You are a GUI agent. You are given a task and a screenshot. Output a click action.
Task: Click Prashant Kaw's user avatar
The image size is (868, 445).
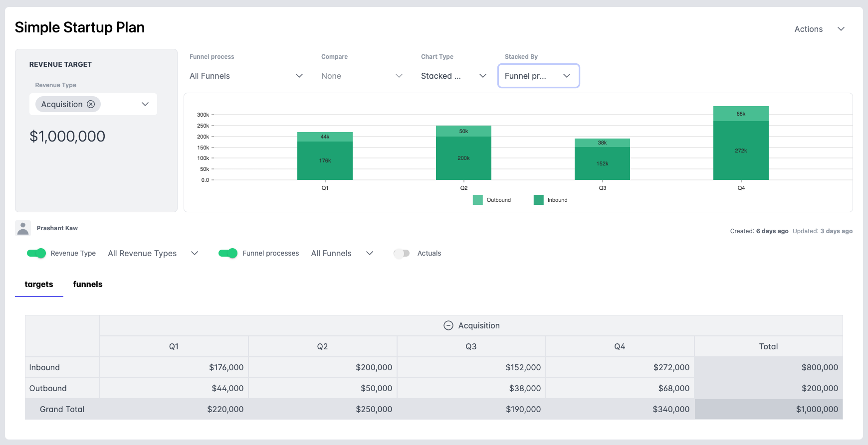tap(23, 228)
